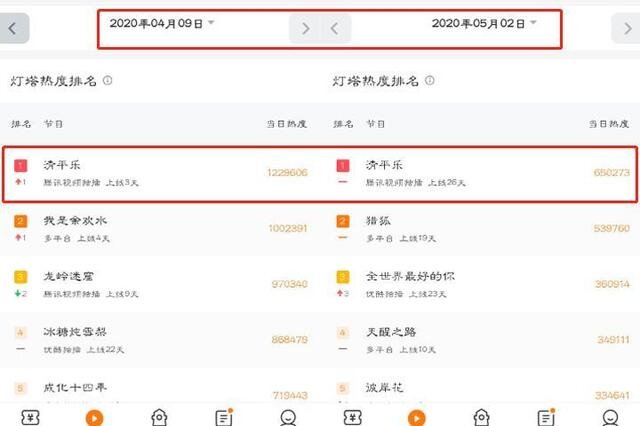
Task: Open profile face tab under 05月02日 list
Action: click(610, 417)
